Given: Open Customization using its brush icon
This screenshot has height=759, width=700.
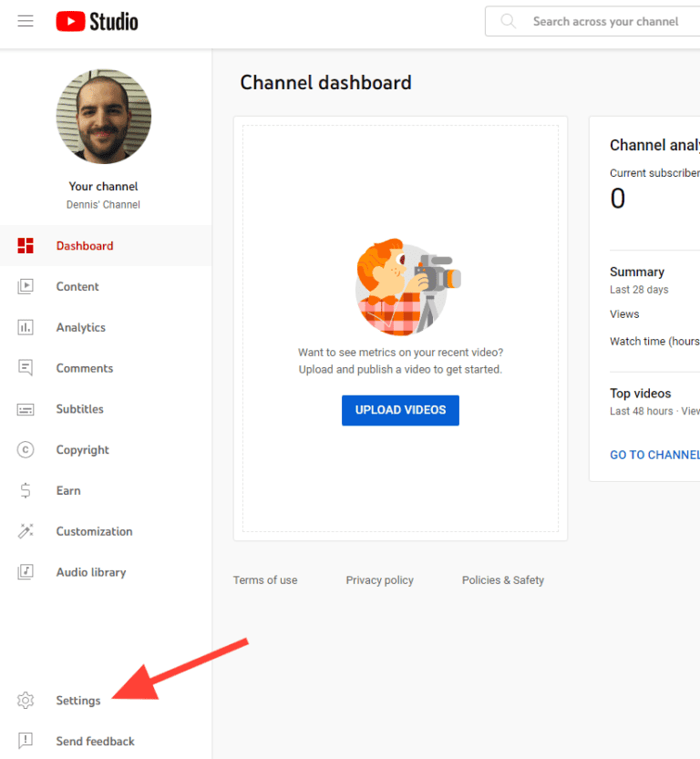Looking at the screenshot, I should 26,531.
